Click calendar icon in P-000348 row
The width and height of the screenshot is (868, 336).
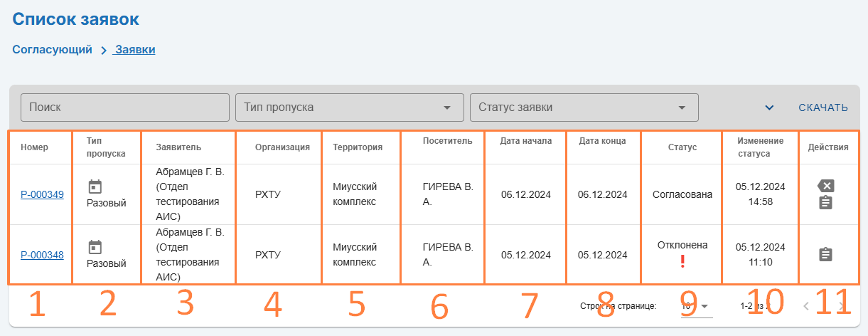[x=95, y=247]
